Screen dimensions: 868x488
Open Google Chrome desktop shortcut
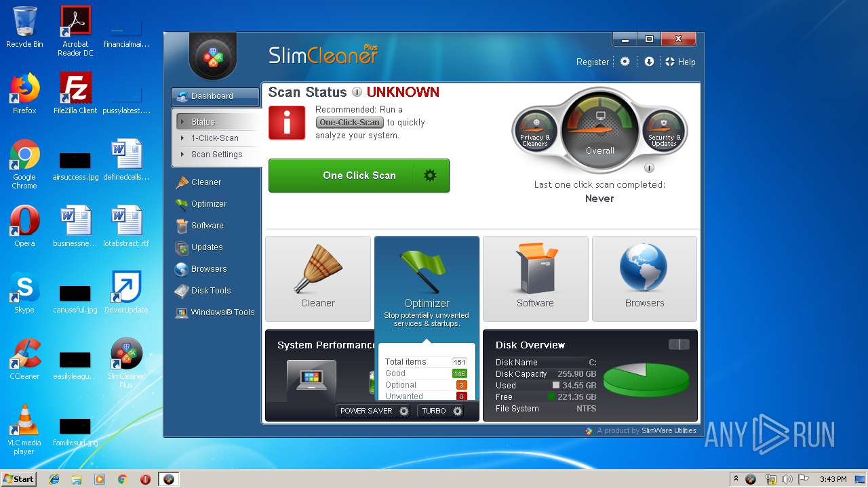24,164
